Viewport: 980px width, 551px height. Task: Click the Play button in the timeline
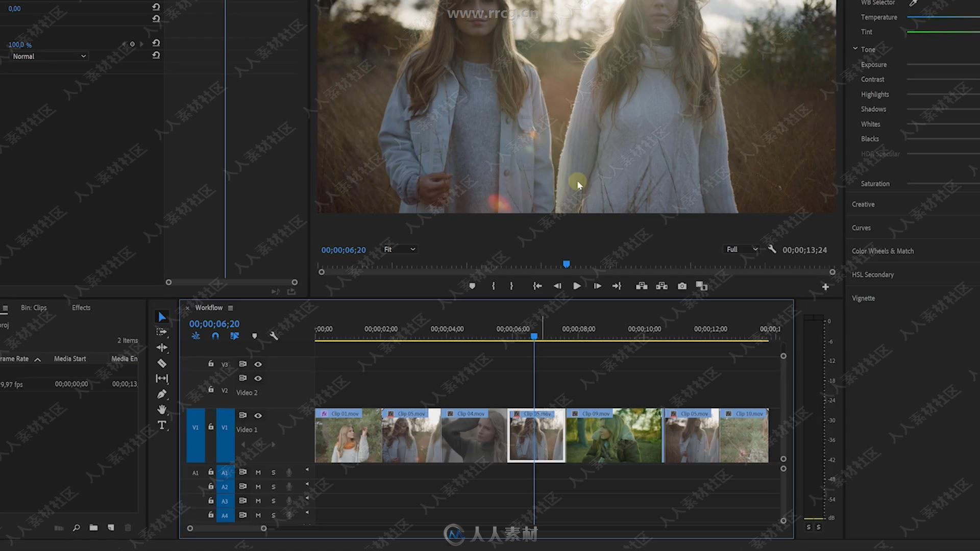(x=577, y=285)
